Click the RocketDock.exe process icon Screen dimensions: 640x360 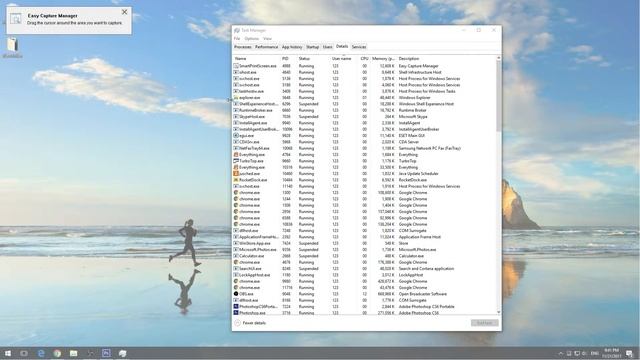click(236, 180)
